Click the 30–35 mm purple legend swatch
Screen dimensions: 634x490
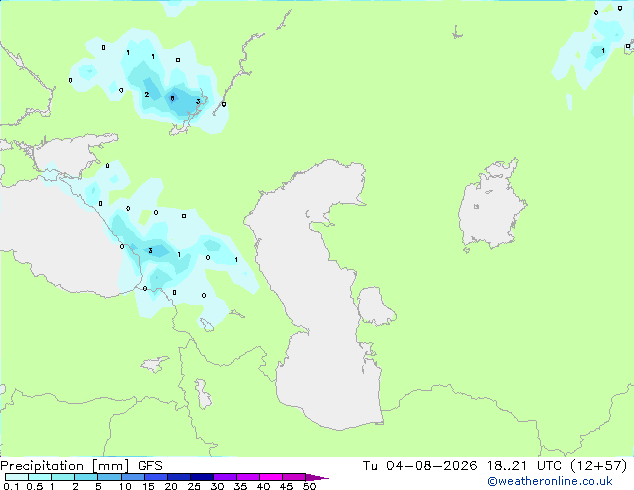pos(225,477)
